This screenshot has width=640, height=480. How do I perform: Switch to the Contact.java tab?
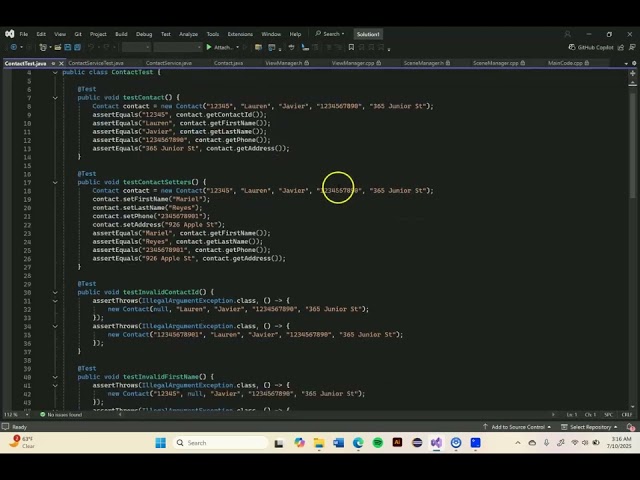click(228, 63)
